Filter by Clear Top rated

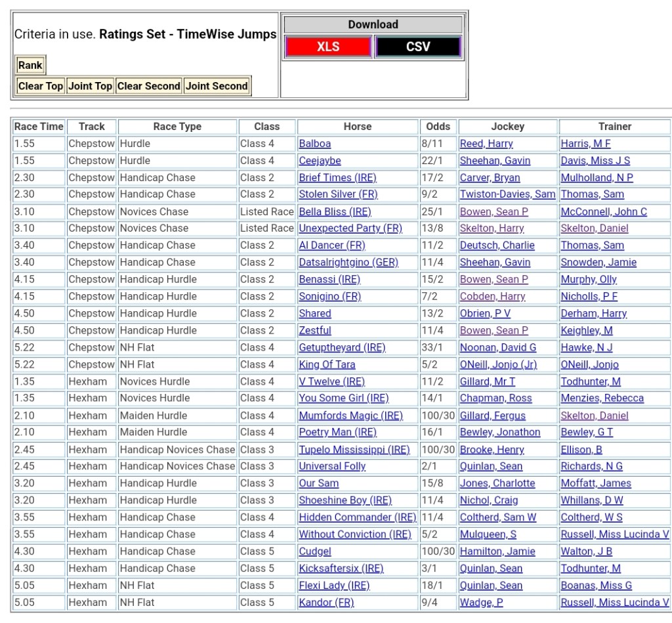(41, 86)
